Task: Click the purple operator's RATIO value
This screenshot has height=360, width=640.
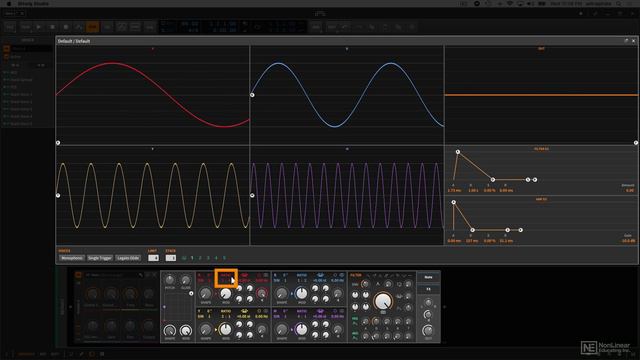Action: 302,316
